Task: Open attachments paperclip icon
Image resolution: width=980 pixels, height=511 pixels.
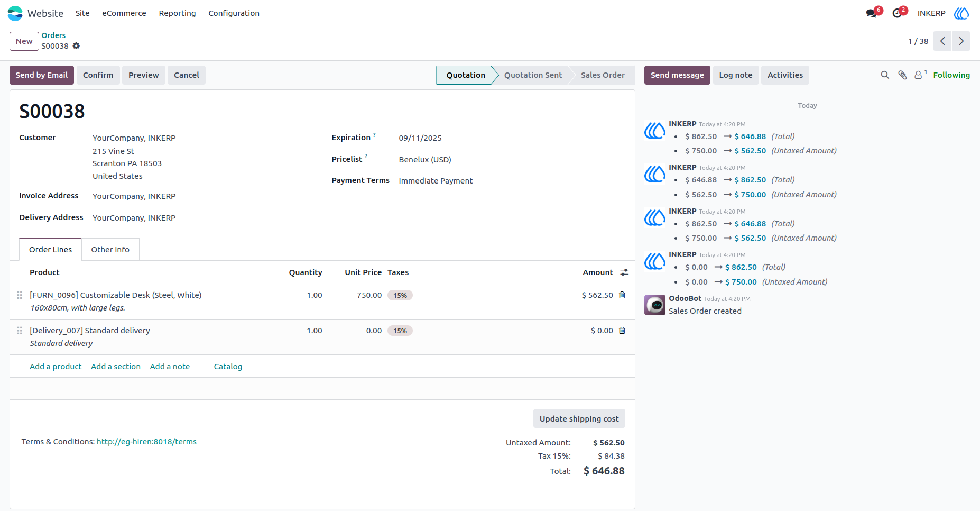Action: point(902,75)
